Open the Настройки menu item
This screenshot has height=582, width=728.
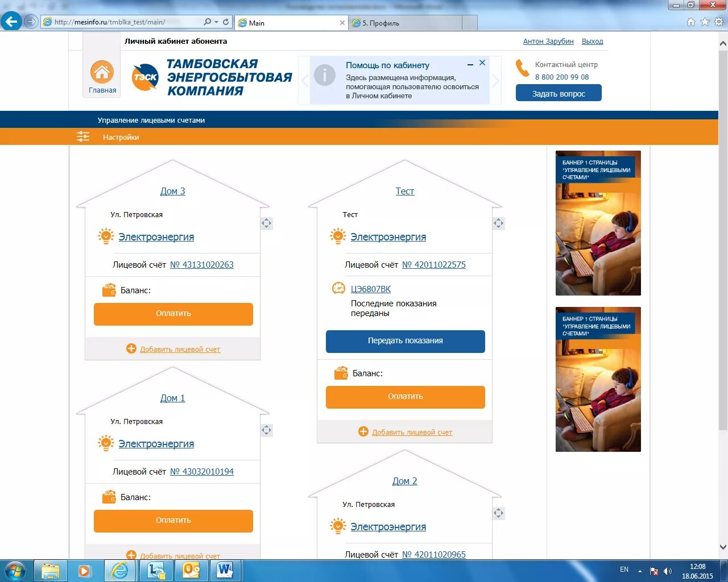click(x=121, y=137)
